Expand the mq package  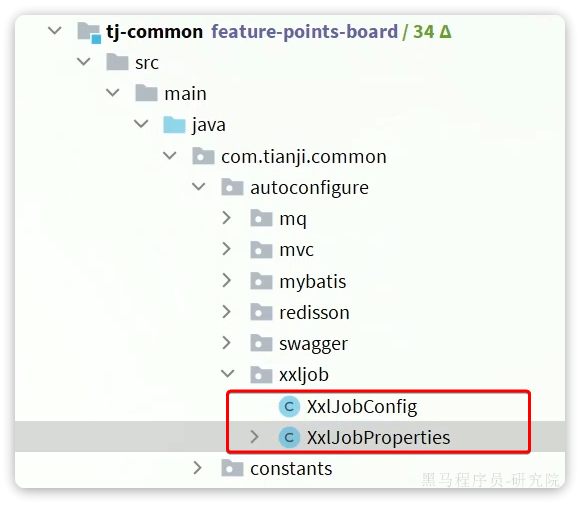227,218
